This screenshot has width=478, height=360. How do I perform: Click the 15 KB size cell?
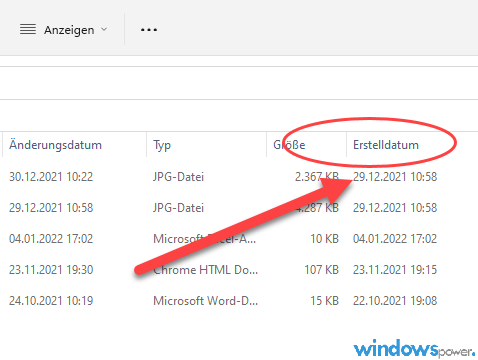pos(325,301)
